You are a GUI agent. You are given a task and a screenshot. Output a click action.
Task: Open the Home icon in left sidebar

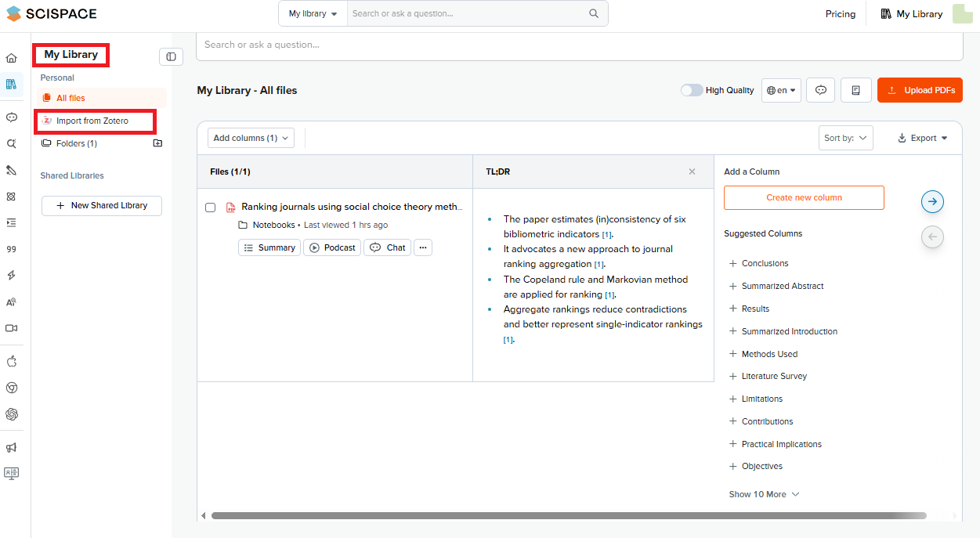click(11, 58)
